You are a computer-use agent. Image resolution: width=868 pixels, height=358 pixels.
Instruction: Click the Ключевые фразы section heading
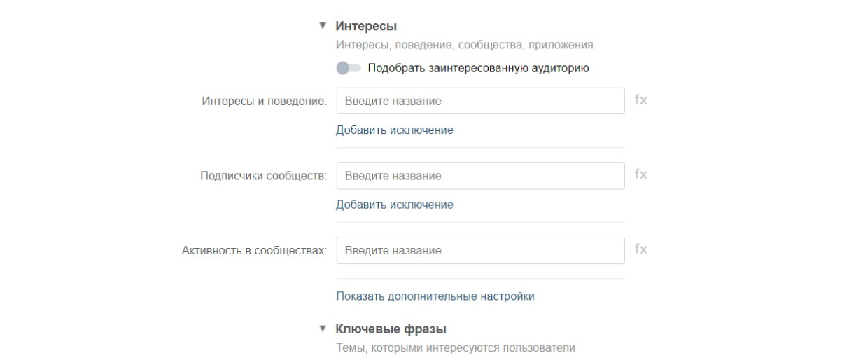[x=391, y=329]
